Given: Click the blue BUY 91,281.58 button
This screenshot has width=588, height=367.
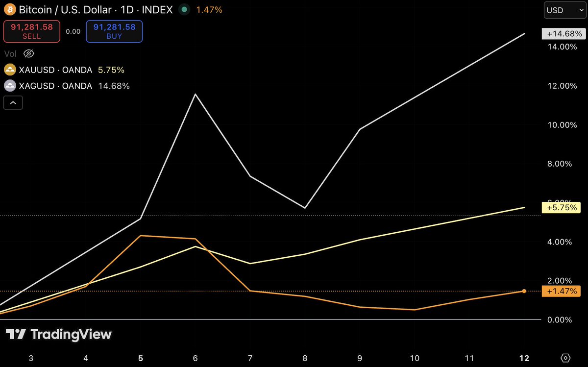Looking at the screenshot, I should point(114,31).
